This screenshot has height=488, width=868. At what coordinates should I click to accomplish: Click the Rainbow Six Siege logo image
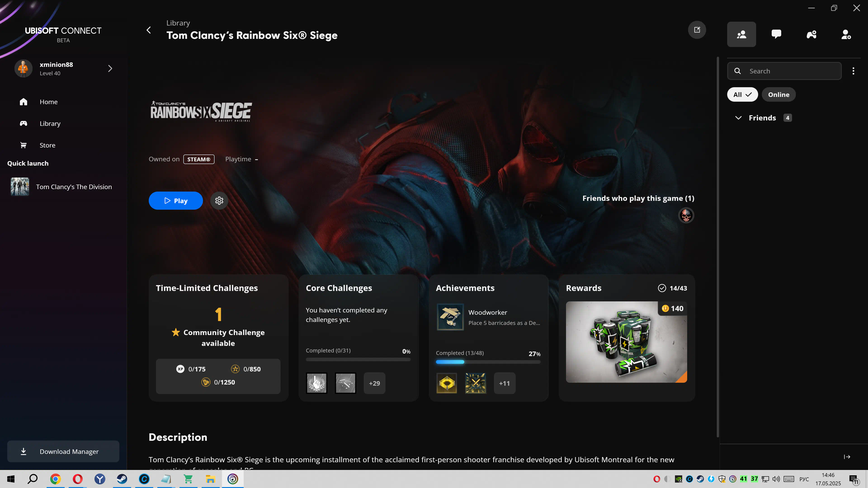(201, 111)
